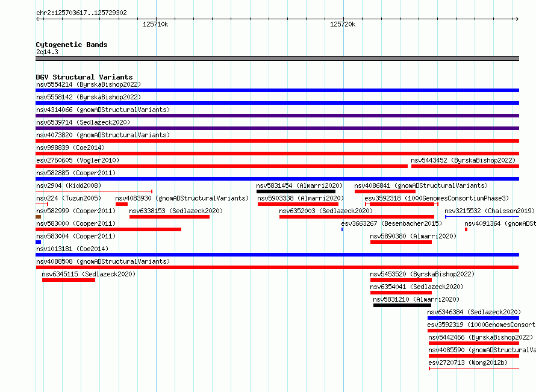This screenshot has height=392, width=536.
Task: Select the red bar under nsv6338153
Action: point(170,217)
